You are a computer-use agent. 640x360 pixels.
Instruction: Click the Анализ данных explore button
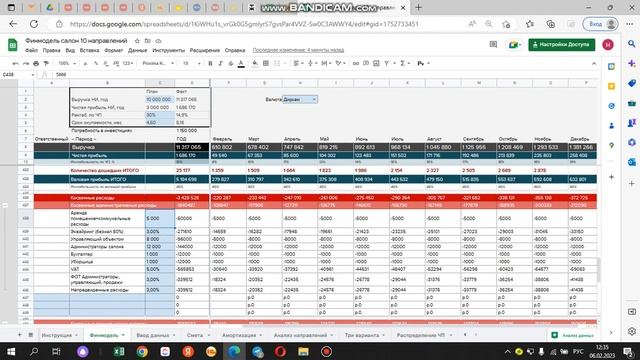point(573,335)
